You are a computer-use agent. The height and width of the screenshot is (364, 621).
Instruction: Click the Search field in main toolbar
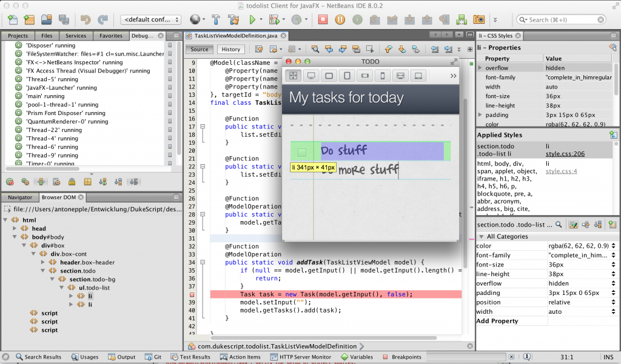pos(561,19)
